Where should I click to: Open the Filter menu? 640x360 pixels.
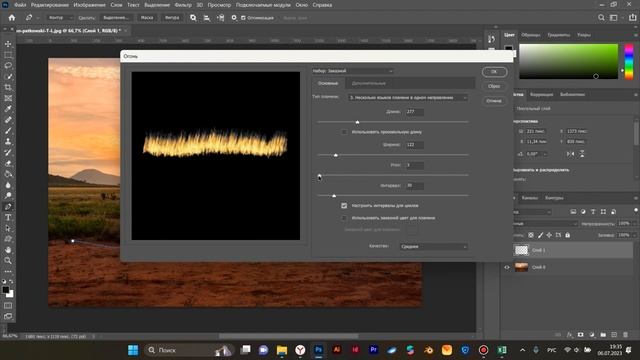pos(183,5)
